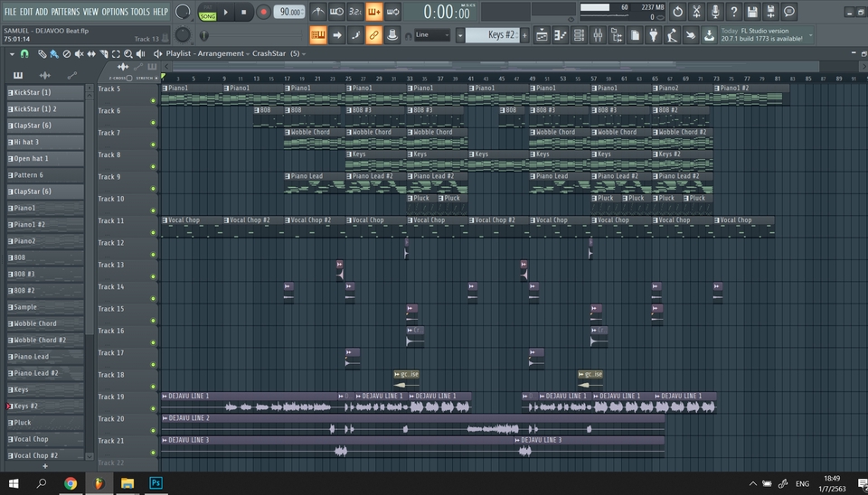Open the FILE menu
Viewport: 868px width, 495px height.
tap(10, 12)
